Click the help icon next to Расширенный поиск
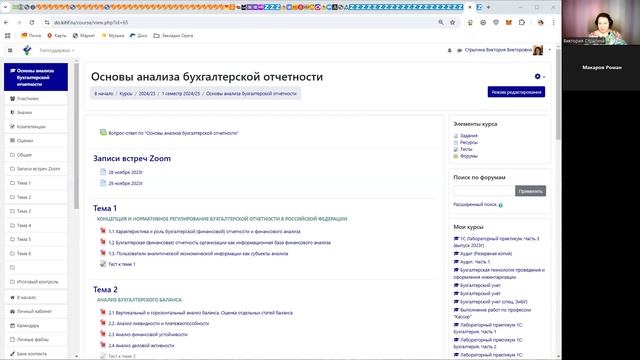The image size is (640, 360). (x=500, y=205)
